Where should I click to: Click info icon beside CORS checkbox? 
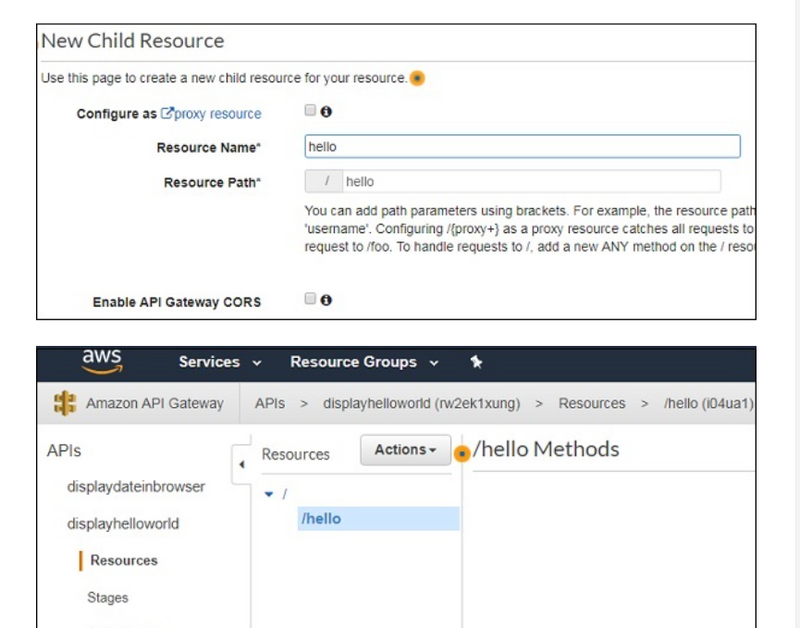pyautogui.click(x=326, y=299)
